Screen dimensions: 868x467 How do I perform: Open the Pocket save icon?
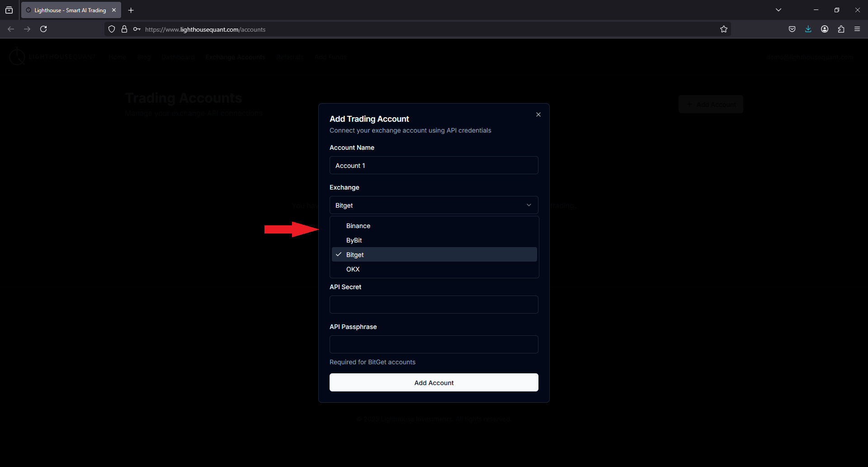(x=792, y=29)
